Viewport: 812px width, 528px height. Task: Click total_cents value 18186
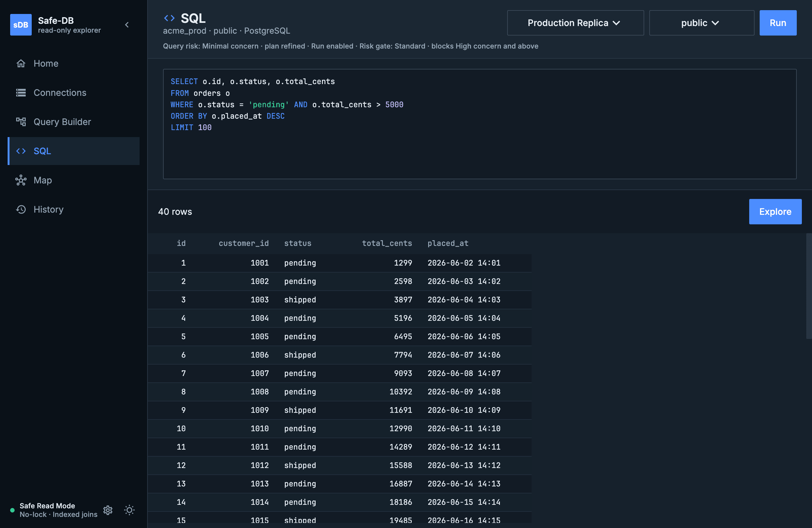pos(401,502)
